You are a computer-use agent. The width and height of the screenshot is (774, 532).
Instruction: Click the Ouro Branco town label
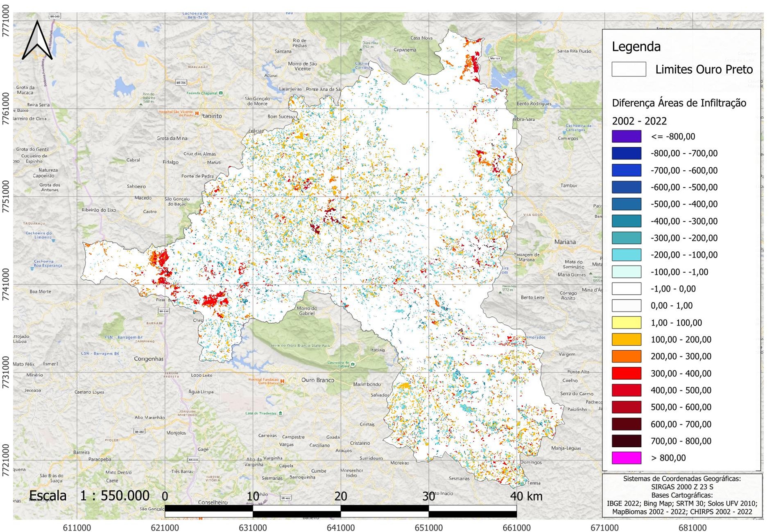tap(318, 380)
